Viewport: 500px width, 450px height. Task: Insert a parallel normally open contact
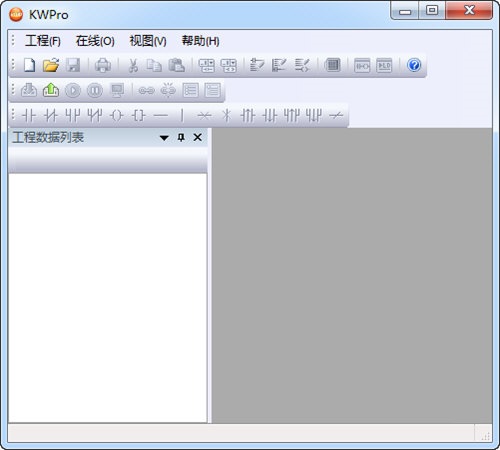tap(73, 115)
